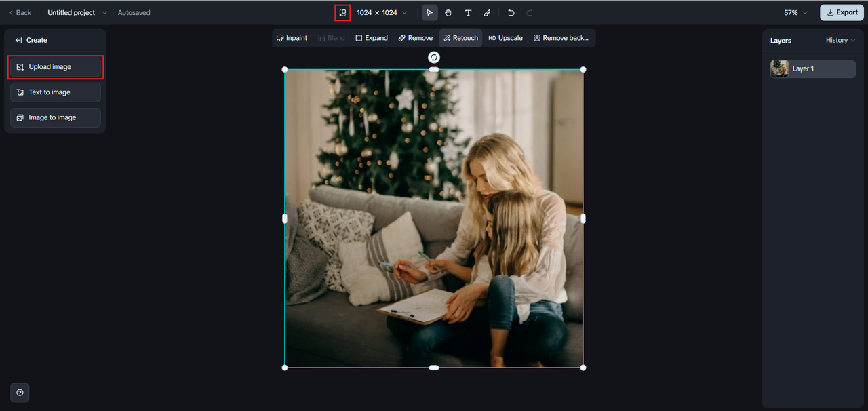Click the Remove background tool

point(561,38)
